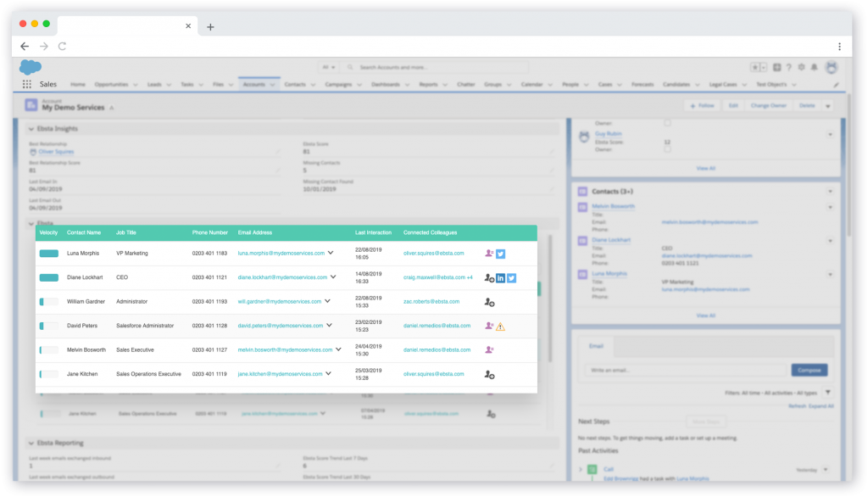Tick the Owner checkbox below Guy Rubin
This screenshot has height=497, width=868.
668,149
